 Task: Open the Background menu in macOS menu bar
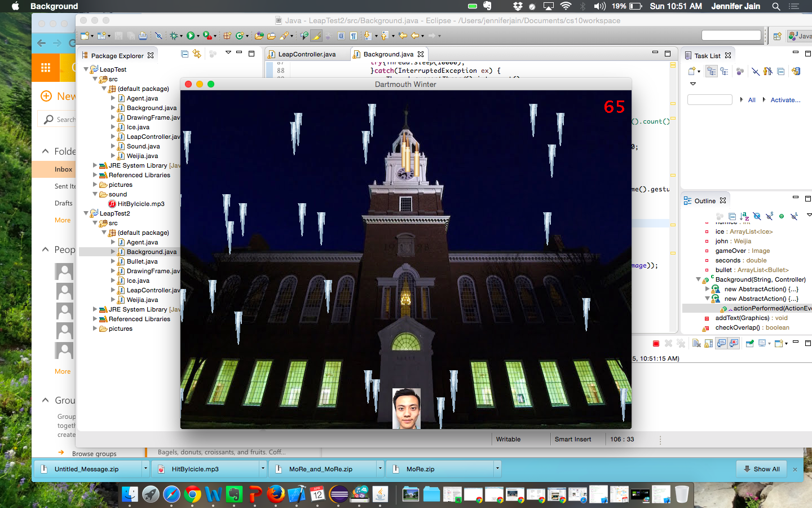point(54,6)
